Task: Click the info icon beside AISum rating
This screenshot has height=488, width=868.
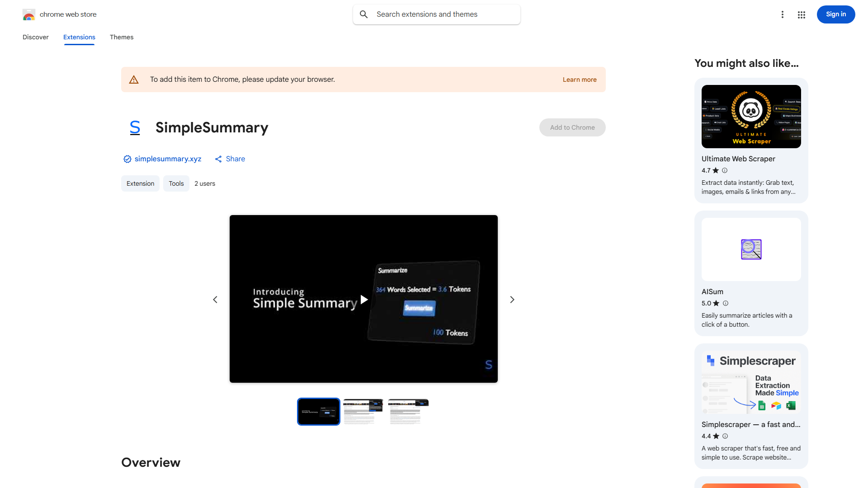Action: click(726, 303)
